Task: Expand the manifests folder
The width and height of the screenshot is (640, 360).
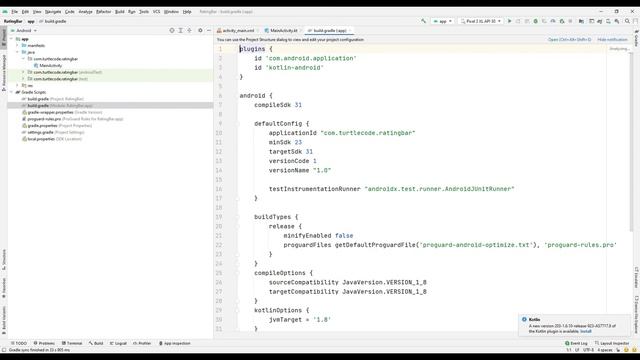Action: tap(18, 45)
